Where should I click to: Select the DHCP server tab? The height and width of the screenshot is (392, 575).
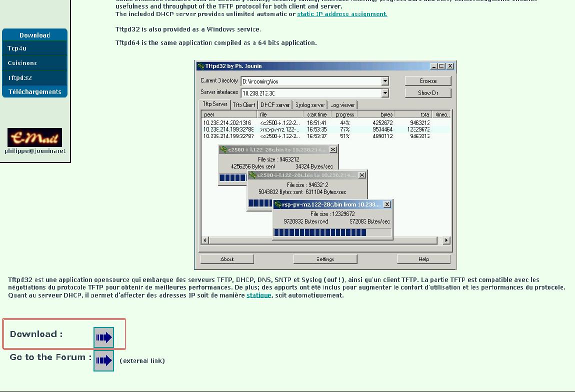point(275,105)
